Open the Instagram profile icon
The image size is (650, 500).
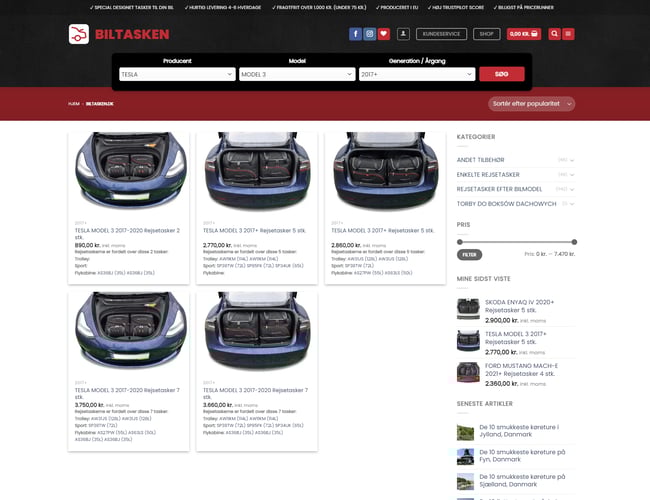pos(369,34)
